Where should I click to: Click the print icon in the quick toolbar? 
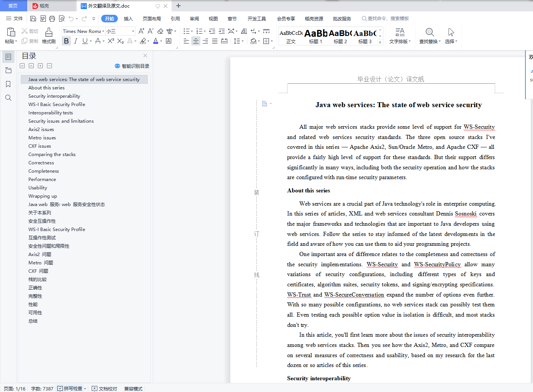coord(52,19)
